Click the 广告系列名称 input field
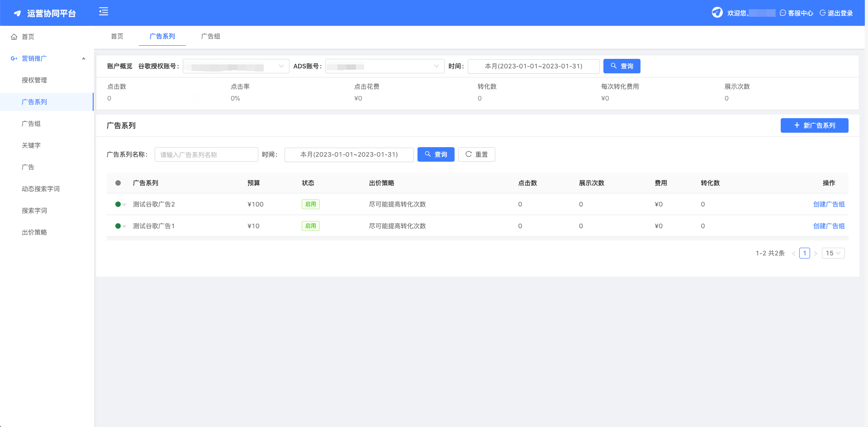Viewport: 868px width, 427px height. (x=206, y=154)
